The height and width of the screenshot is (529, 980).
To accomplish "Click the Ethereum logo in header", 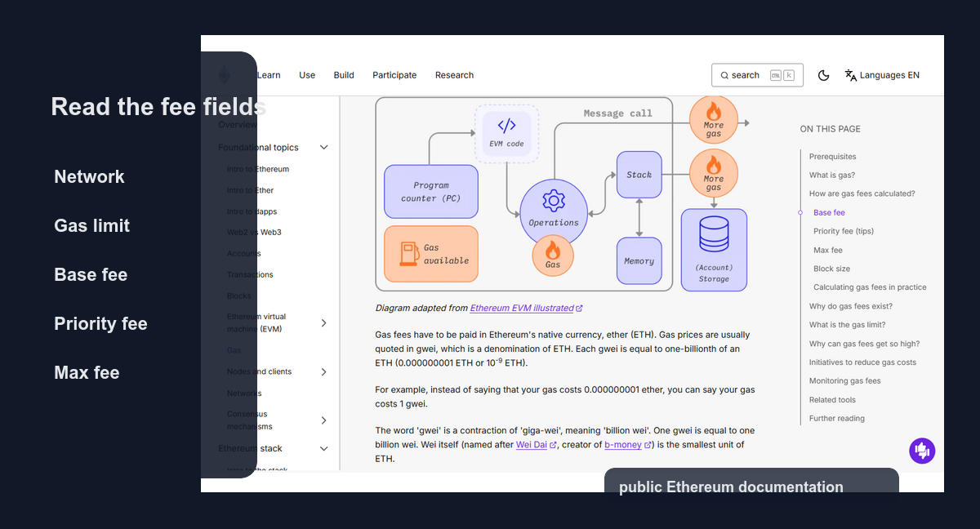I will click(x=224, y=75).
